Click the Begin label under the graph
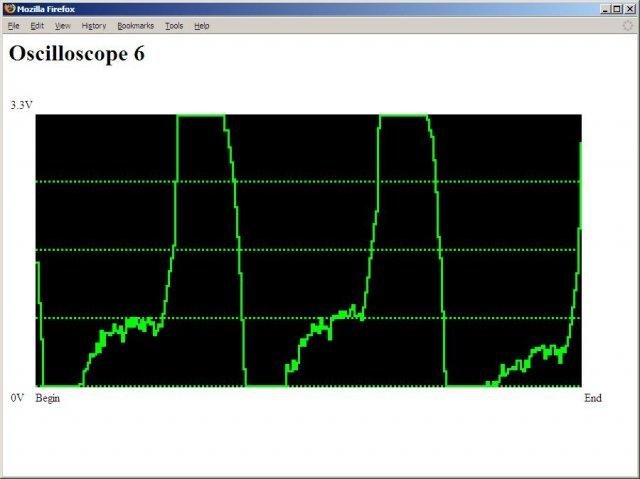This screenshot has height=479, width=640. (x=48, y=398)
